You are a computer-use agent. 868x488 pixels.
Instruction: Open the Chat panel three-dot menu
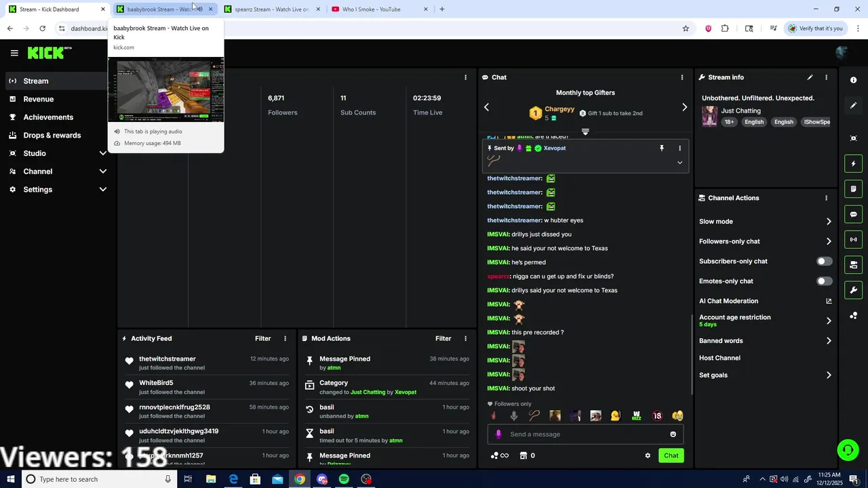682,77
